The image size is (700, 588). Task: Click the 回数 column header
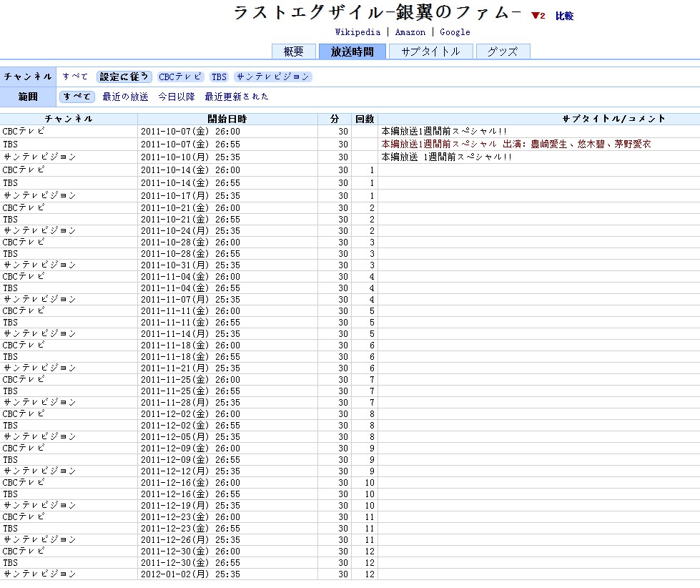[x=365, y=119]
